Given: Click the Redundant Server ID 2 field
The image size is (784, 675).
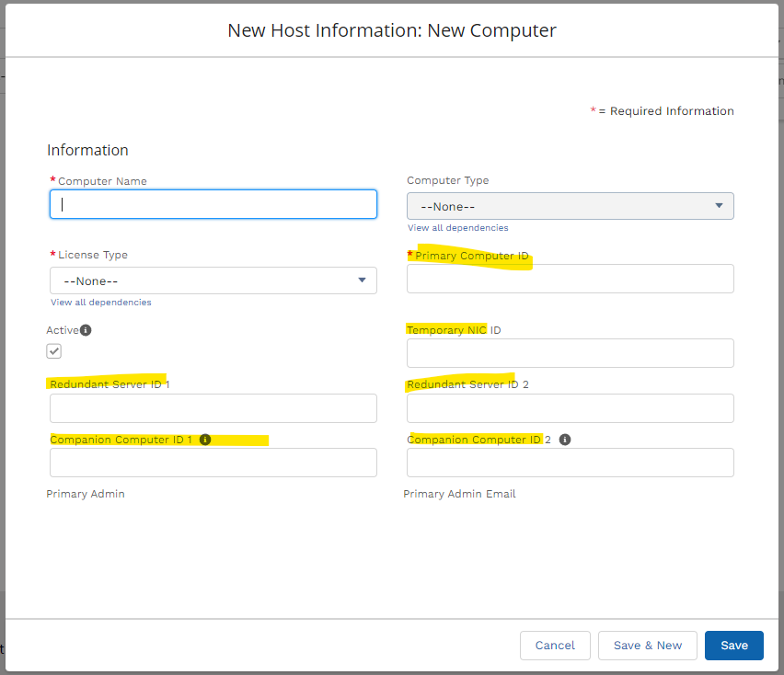Looking at the screenshot, I should [570, 408].
